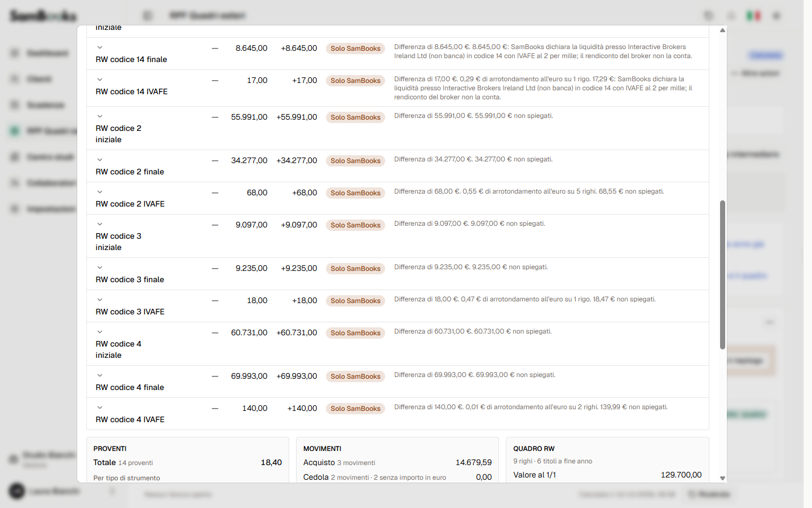Expand the RW codice 2 finale row
The width and height of the screenshot is (812, 508).
[x=100, y=160]
